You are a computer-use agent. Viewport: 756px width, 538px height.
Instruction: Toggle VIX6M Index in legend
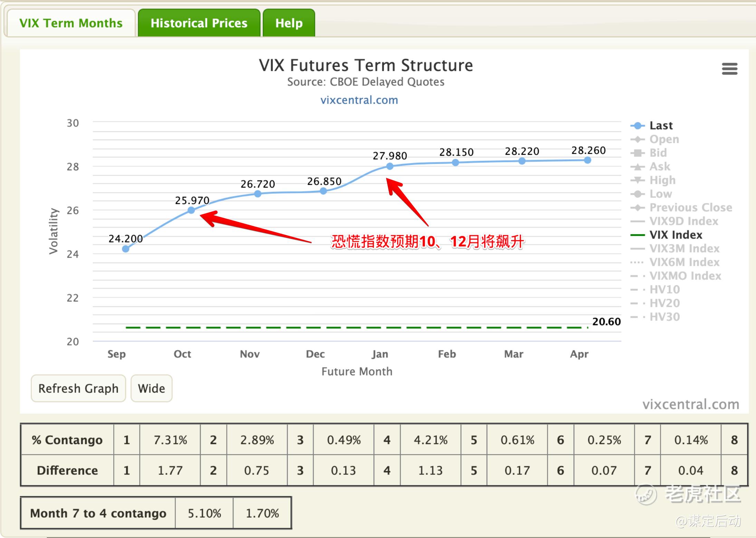click(x=675, y=262)
